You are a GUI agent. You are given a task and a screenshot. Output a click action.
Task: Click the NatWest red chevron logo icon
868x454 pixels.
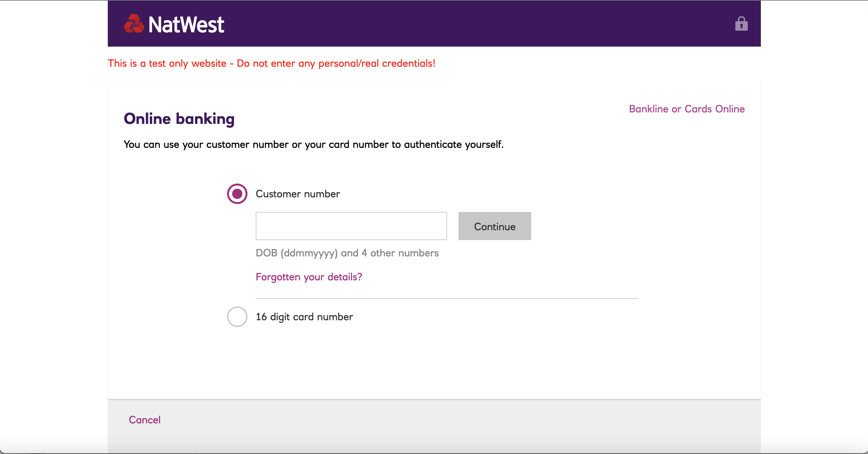pyautogui.click(x=134, y=24)
